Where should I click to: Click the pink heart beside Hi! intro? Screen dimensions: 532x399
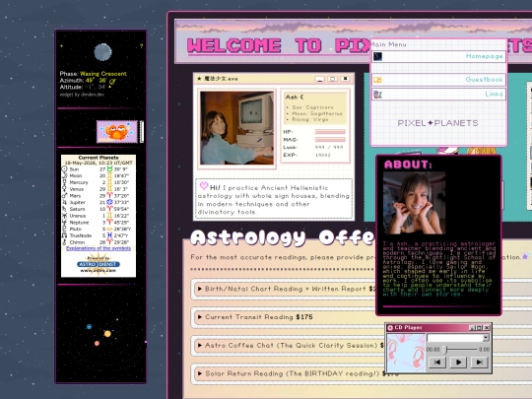point(204,185)
